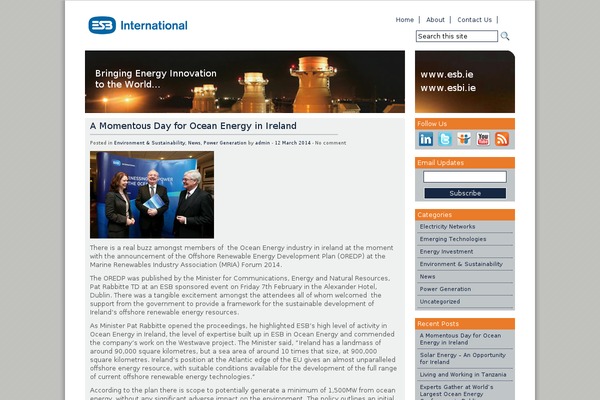
Task: Open recent post Living and Working in Tanzania
Action: pyautogui.click(x=463, y=374)
